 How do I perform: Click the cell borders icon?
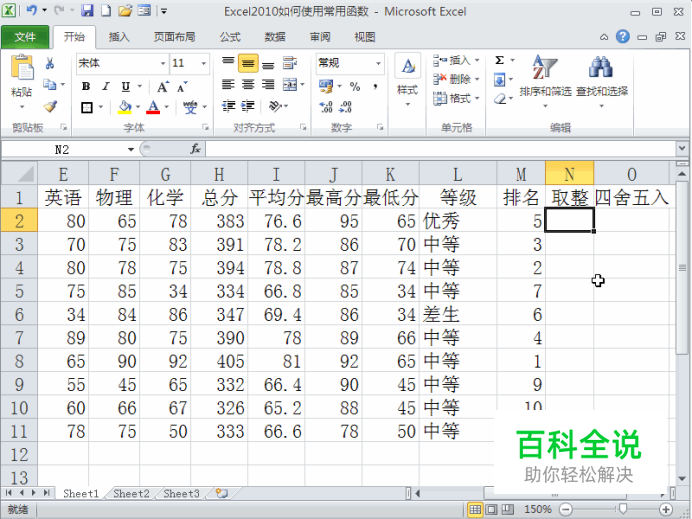tap(87, 107)
